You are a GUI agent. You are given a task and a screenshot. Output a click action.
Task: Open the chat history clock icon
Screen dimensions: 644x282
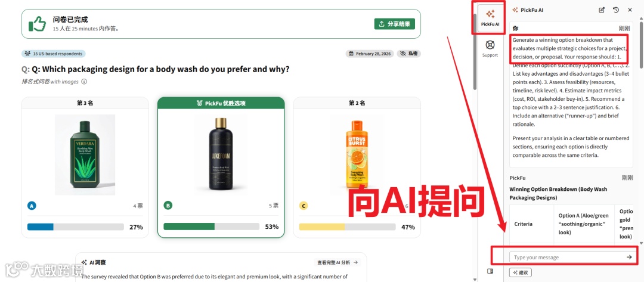615,10
